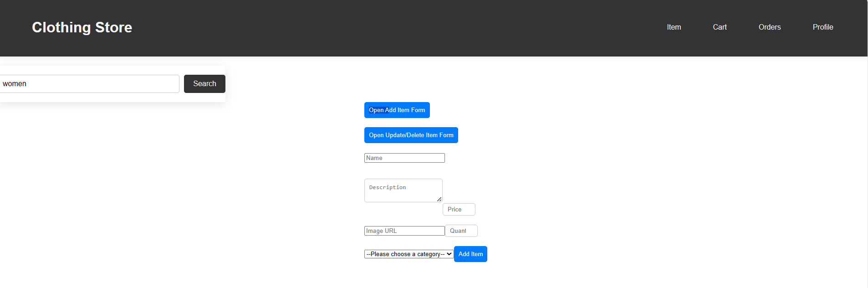Open the Profile nav link
868x288 pixels.
[x=822, y=27]
